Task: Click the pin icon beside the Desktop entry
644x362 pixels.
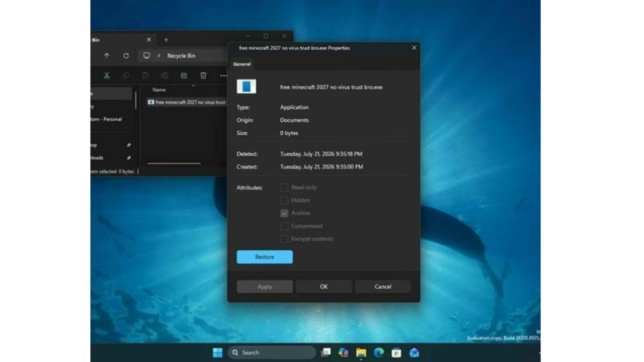Action: (x=129, y=145)
